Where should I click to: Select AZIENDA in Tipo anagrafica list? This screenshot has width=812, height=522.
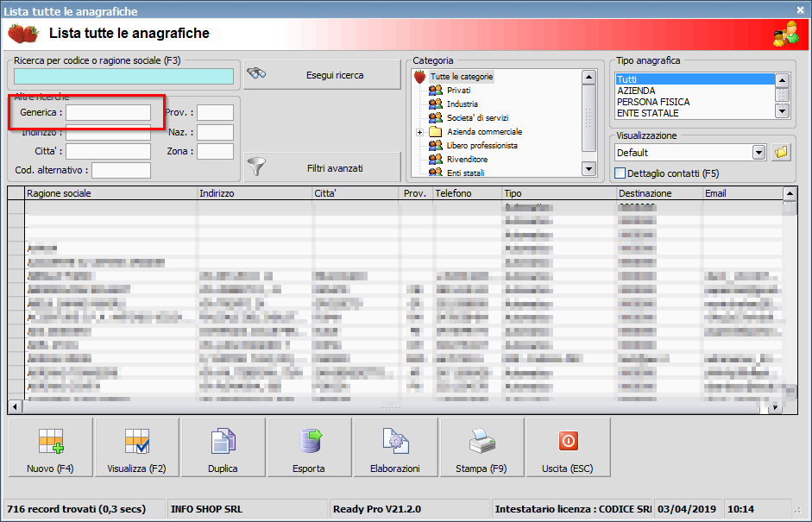coord(695,91)
